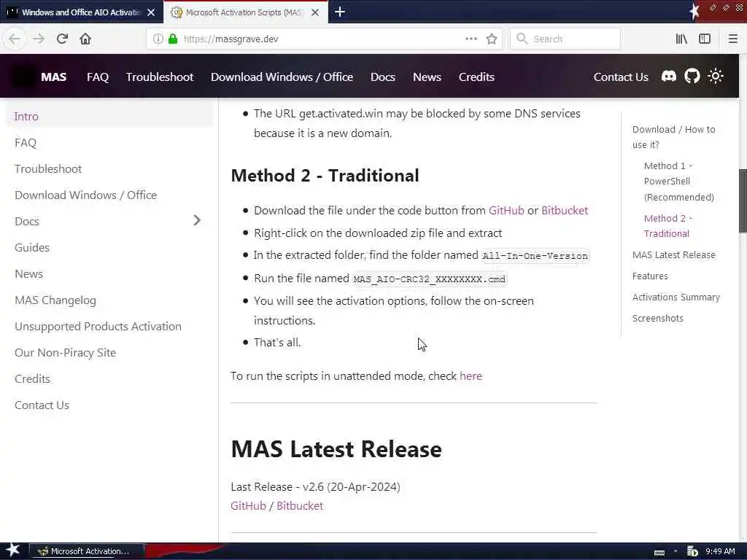Jump to Method 2 - Traditional in contents
747x560 pixels.
(x=668, y=226)
